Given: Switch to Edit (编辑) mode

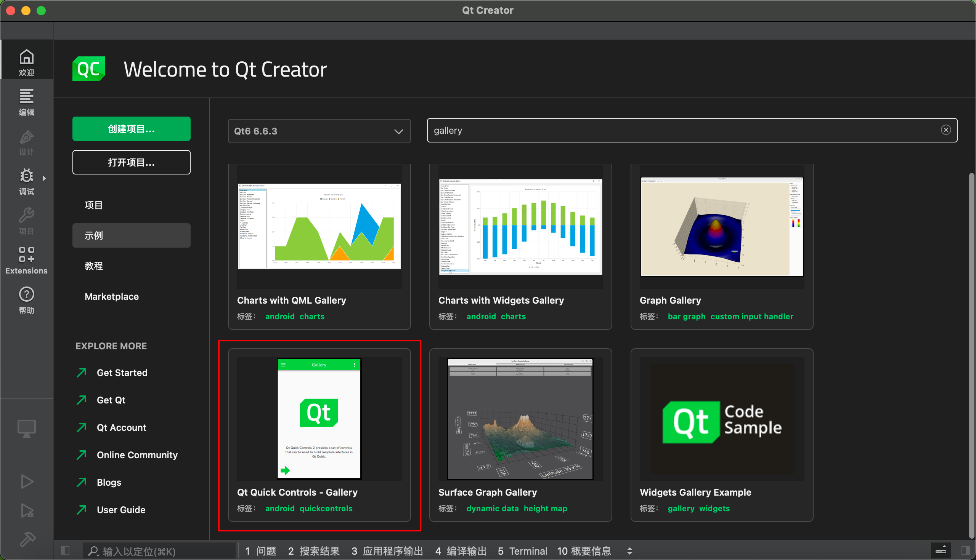Looking at the screenshot, I should coord(27,102).
